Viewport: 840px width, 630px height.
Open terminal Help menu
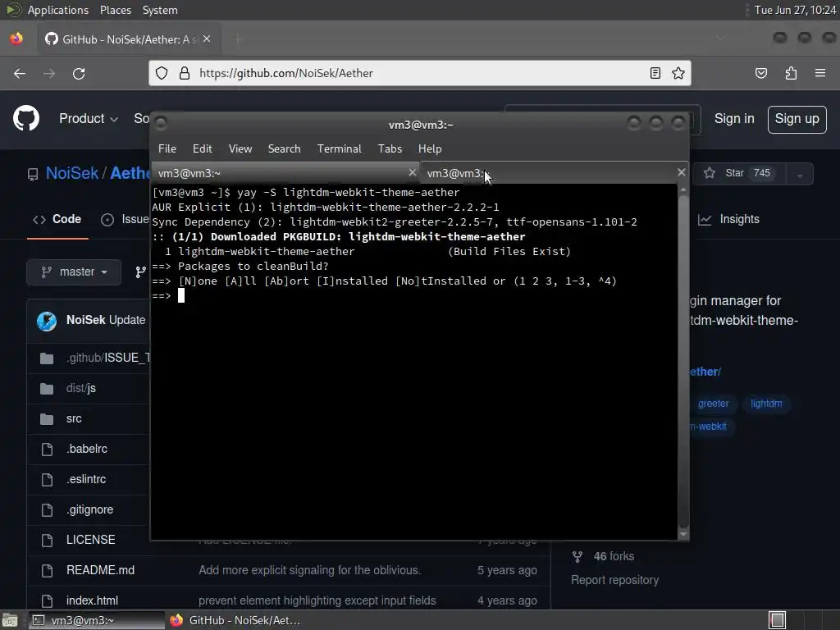[x=430, y=149]
